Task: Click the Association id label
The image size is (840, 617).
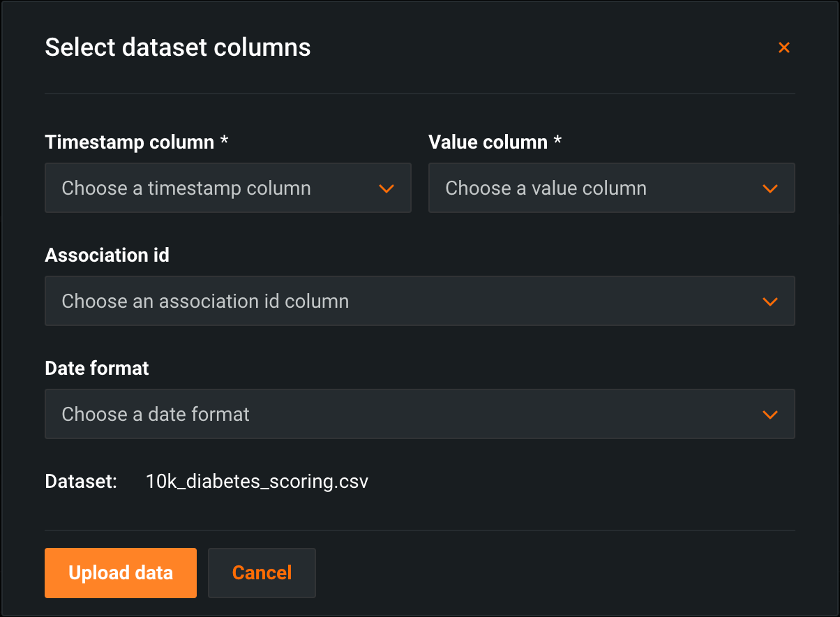Action: point(107,255)
